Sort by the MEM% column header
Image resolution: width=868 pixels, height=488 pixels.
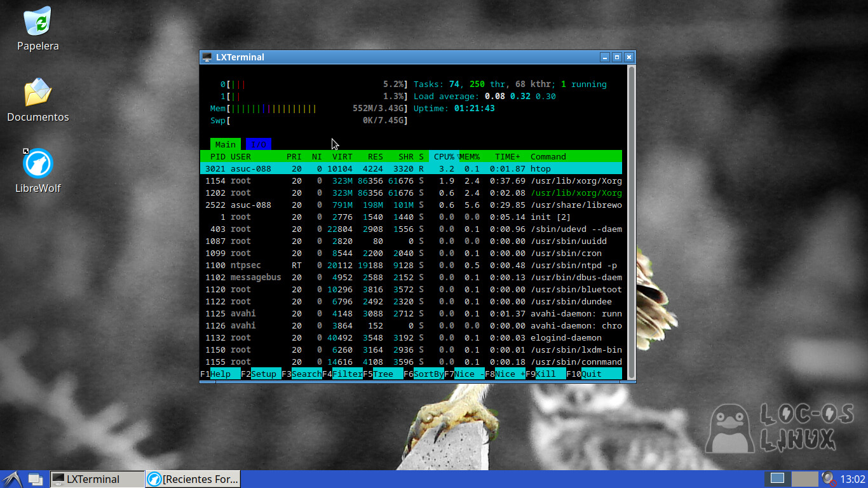click(x=470, y=156)
